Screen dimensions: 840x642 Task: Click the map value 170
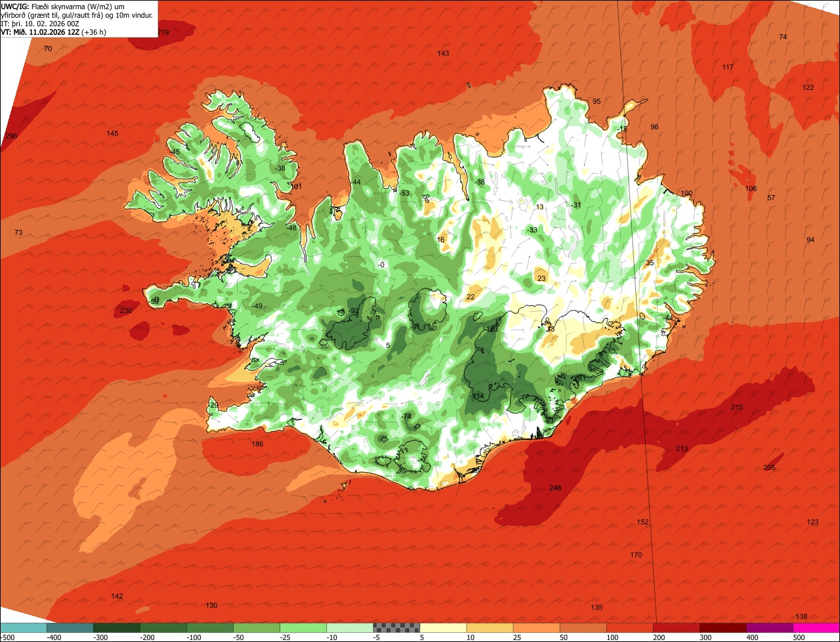(636, 555)
